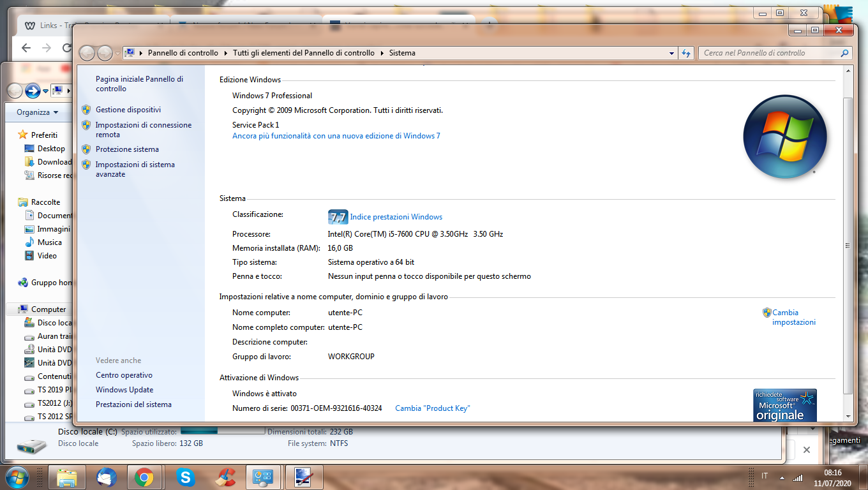
Task: Select Disco locale drive in Explorer tree
Action: click(49, 322)
